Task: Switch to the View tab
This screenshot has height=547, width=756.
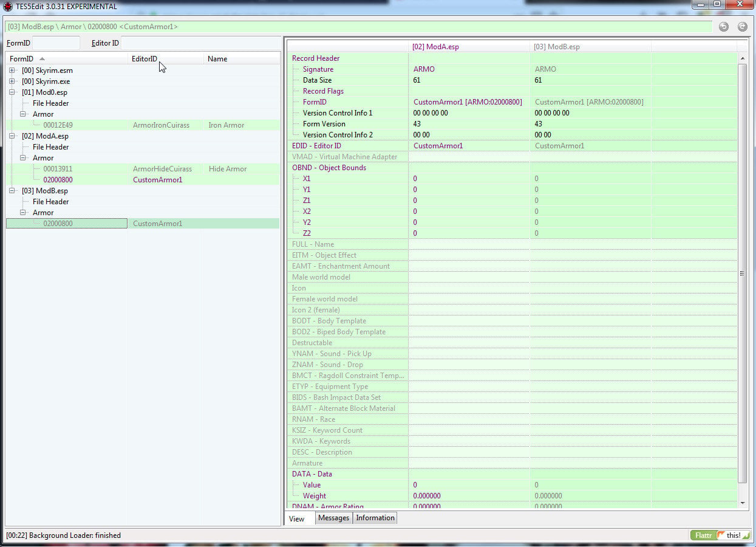Action: [297, 518]
